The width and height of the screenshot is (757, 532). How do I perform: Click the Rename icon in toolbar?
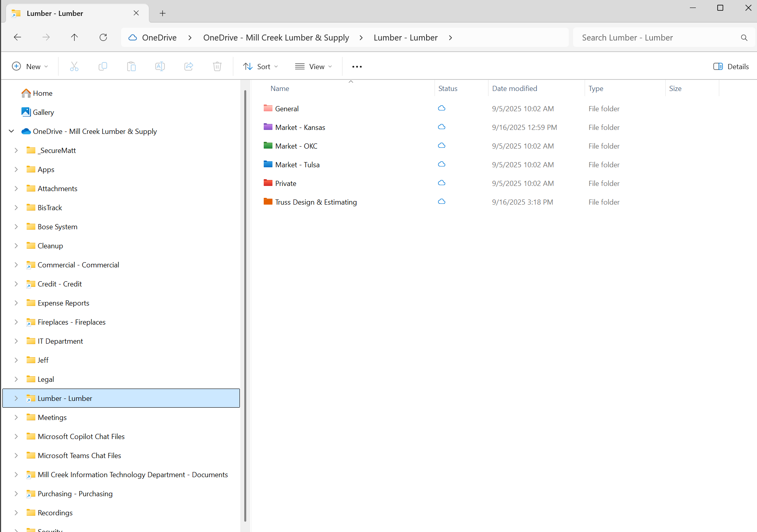(x=160, y=66)
